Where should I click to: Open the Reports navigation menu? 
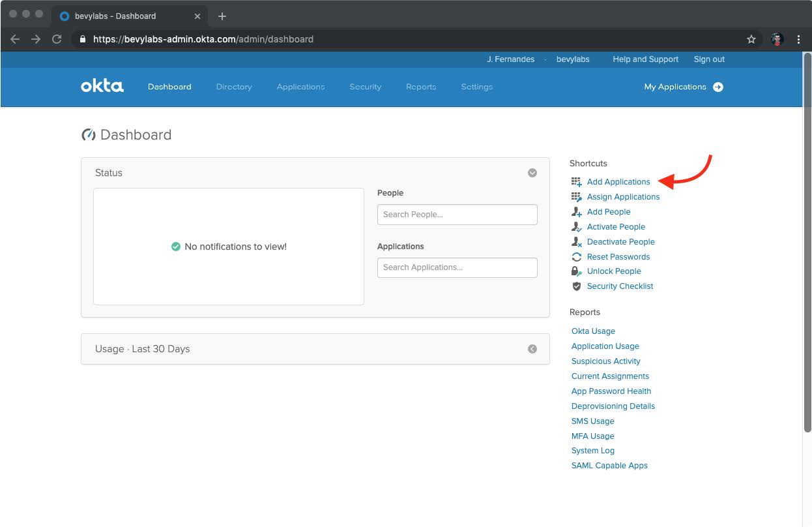421,87
